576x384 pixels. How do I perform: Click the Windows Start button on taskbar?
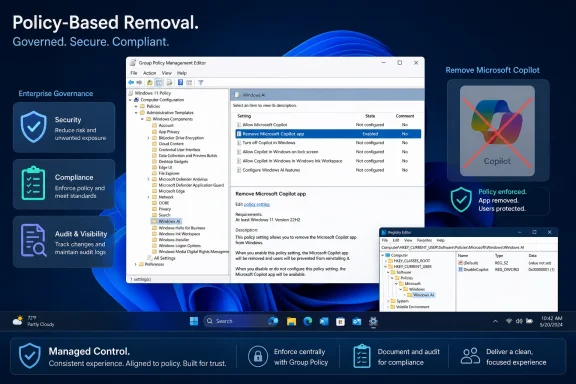tap(194, 321)
